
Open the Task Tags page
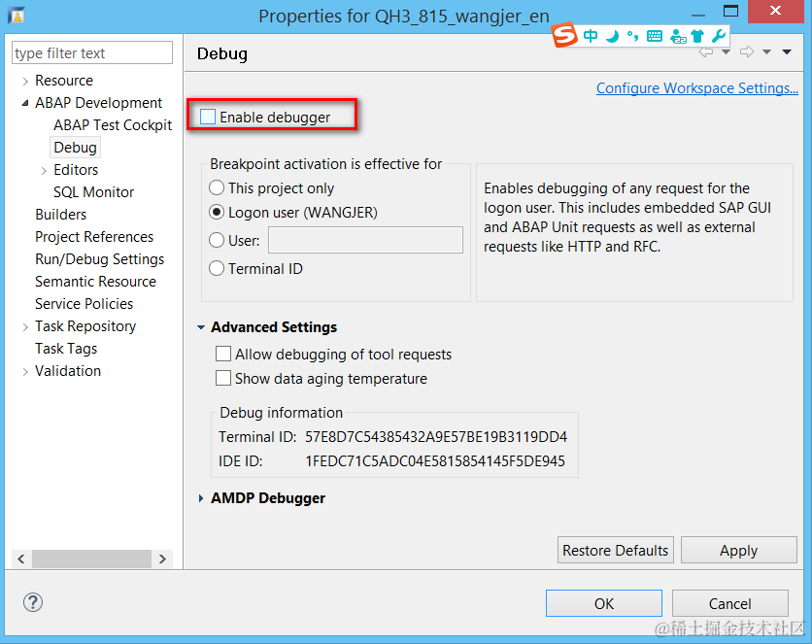(x=66, y=349)
